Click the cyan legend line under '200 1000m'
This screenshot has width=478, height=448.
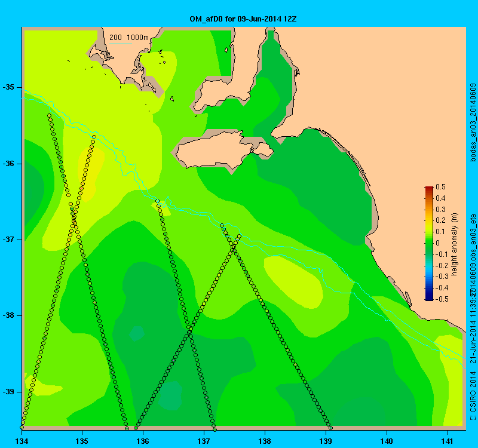pyautogui.click(x=121, y=44)
